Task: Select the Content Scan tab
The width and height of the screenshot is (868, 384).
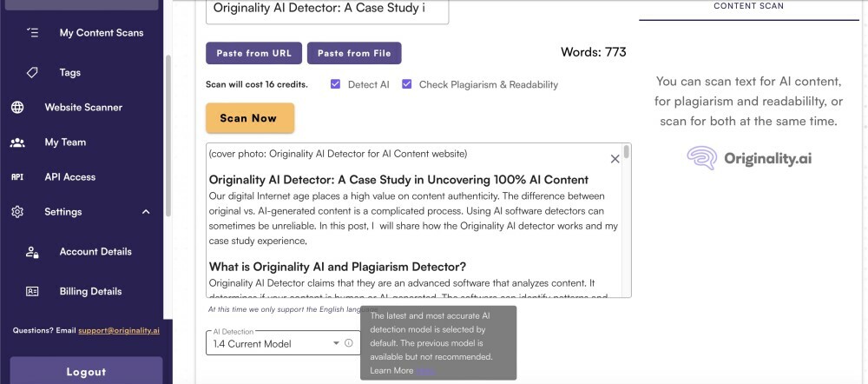Action: (x=748, y=7)
